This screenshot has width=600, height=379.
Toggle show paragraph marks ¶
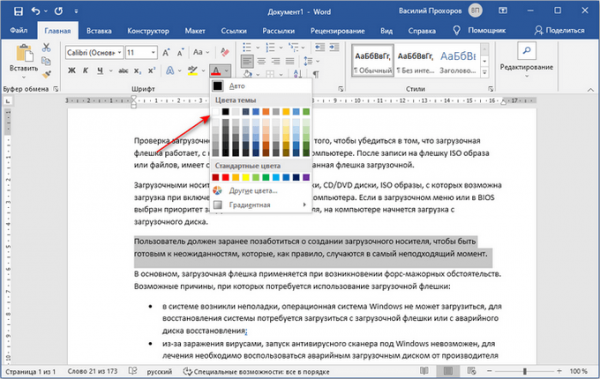coord(316,74)
